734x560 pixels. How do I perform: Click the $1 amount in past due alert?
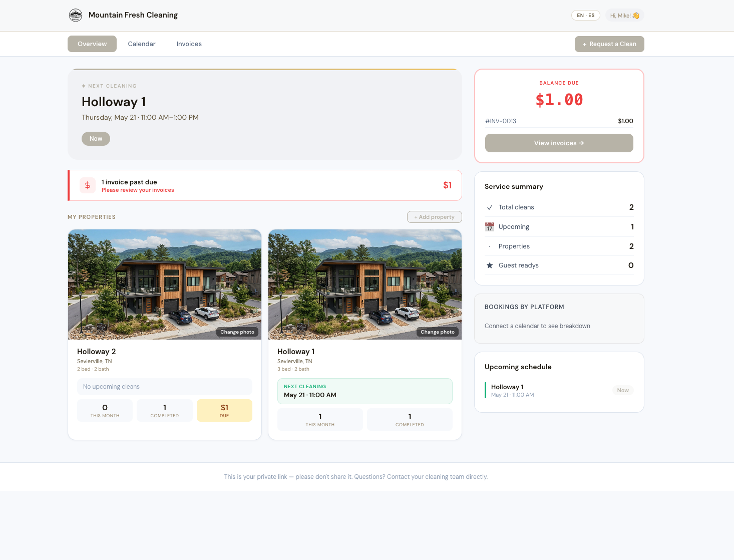(x=448, y=185)
